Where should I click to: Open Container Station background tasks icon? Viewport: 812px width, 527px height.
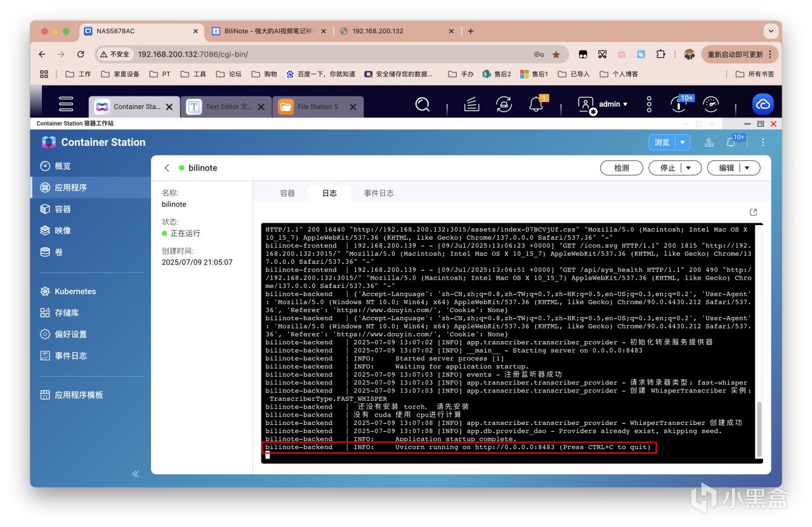(709, 143)
